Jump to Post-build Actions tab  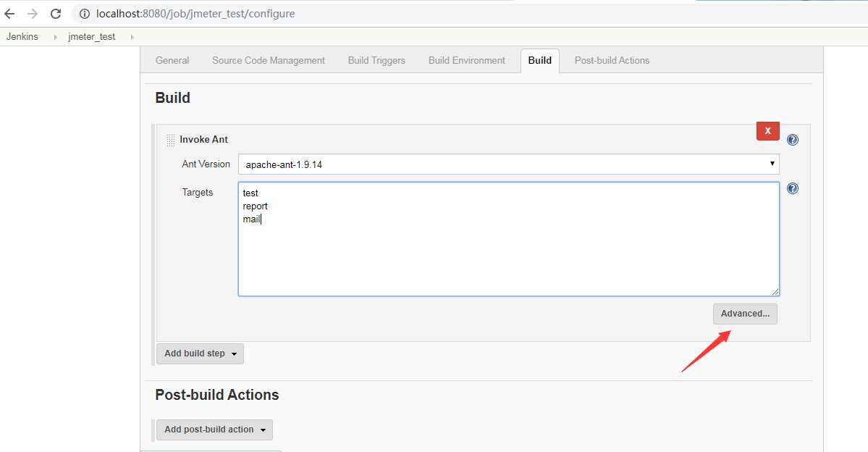point(612,61)
